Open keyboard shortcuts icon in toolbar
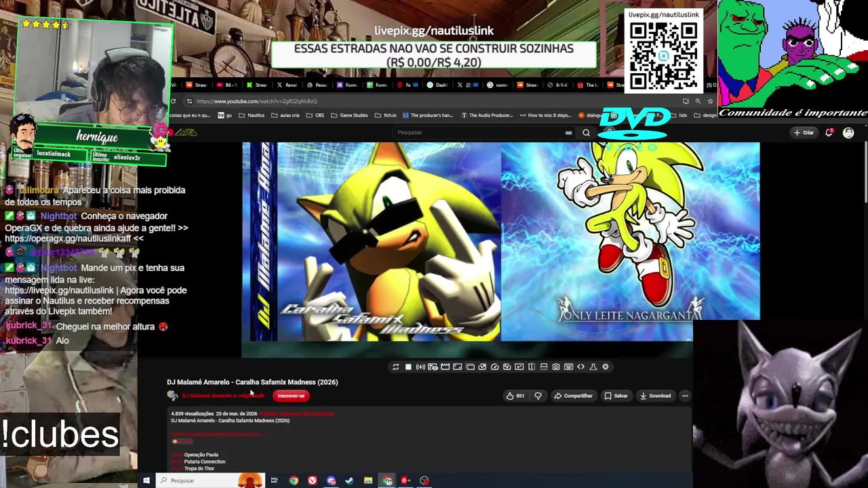Viewport: 868px width, 488px height. [x=568, y=367]
